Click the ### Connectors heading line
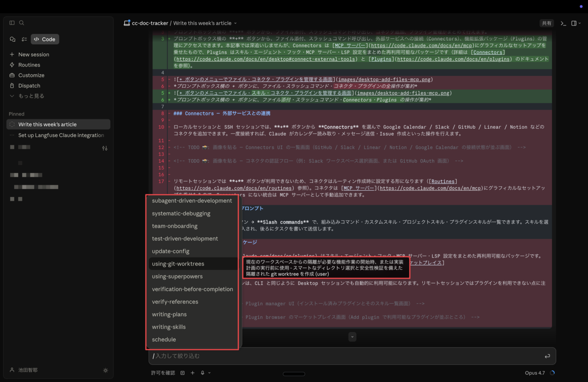Image resolution: width=588 pixels, height=382 pixels. coord(222,113)
